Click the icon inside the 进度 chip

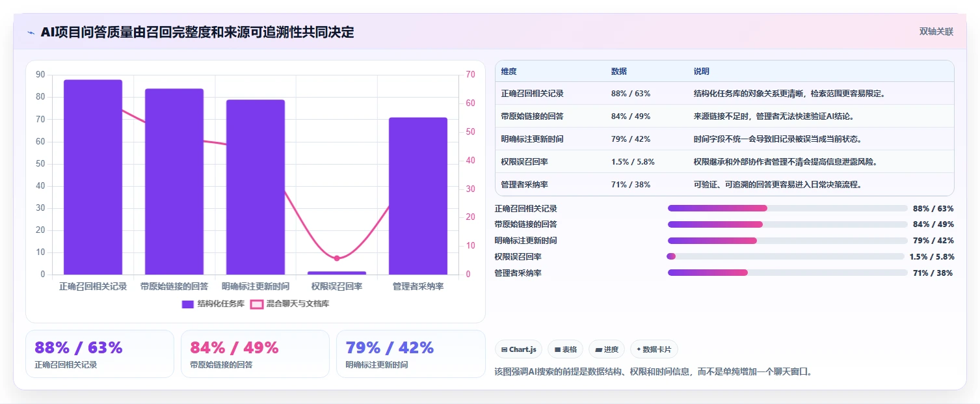(x=598, y=349)
